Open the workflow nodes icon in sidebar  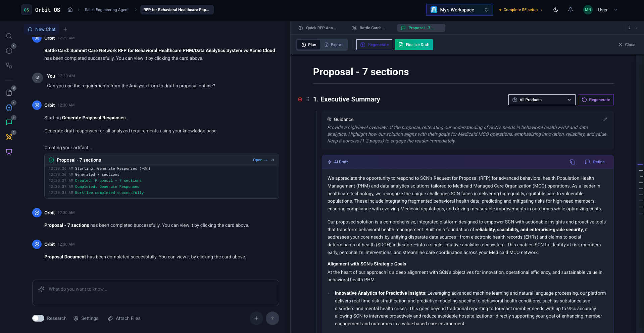coord(9,66)
